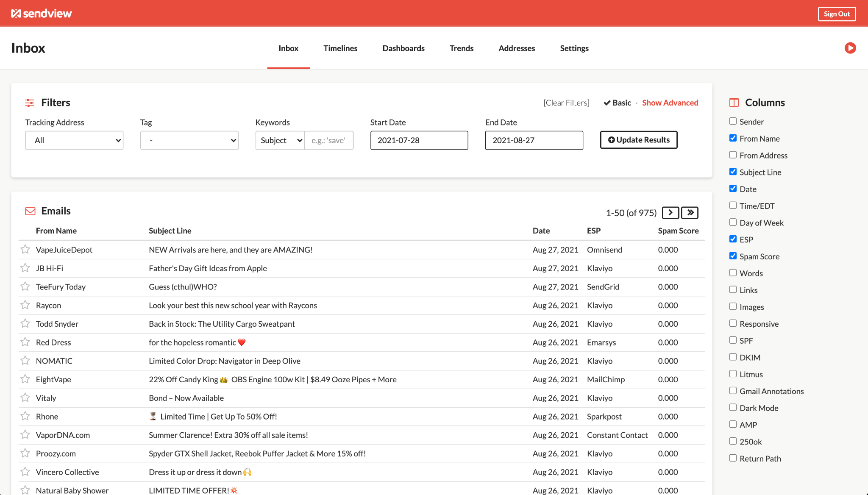Click the Start Date field

pyautogui.click(x=419, y=140)
